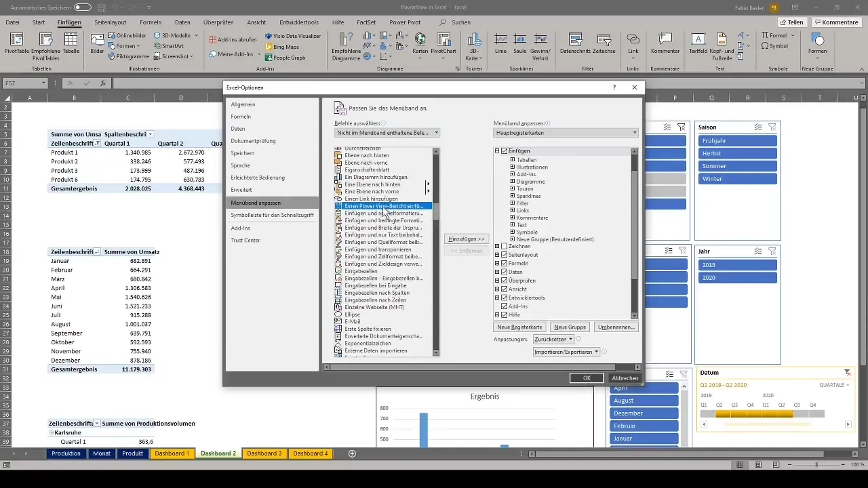The width and height of the screenshot is (868, 488).
Task: Click the clear filter icon on Datum timeline
Action: coord(847,373)
